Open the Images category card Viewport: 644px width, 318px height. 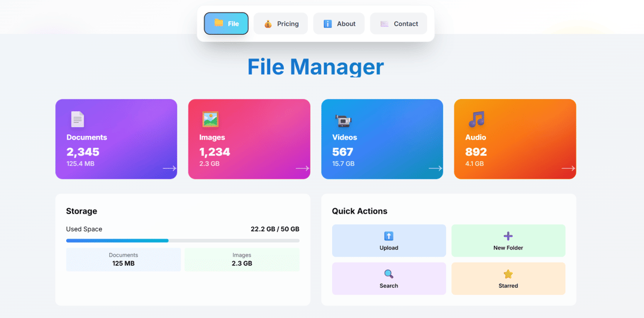click(249, 139)
